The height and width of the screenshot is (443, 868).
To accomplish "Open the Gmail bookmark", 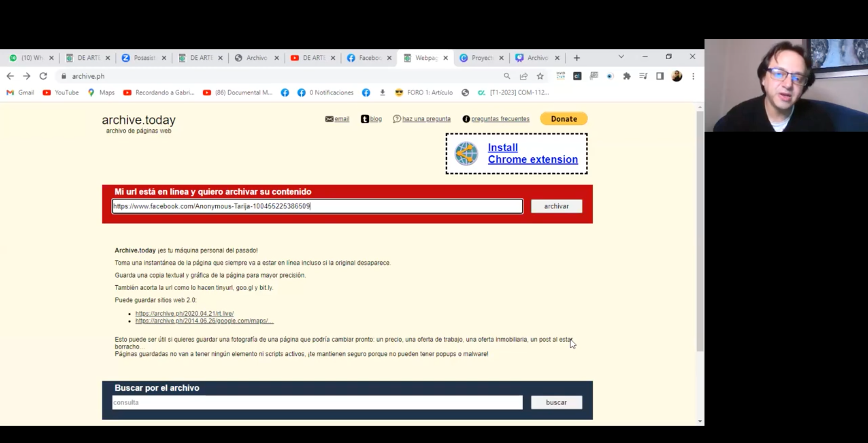I will click(21, 92).
